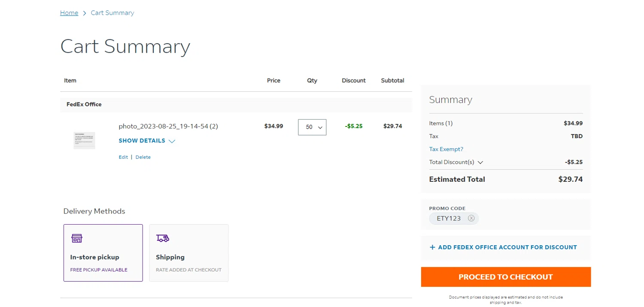Click FREE PICKUP AVAILABLE text
Image resolution: width=644 pixels, height=307 pixels.
click(99, 270)
